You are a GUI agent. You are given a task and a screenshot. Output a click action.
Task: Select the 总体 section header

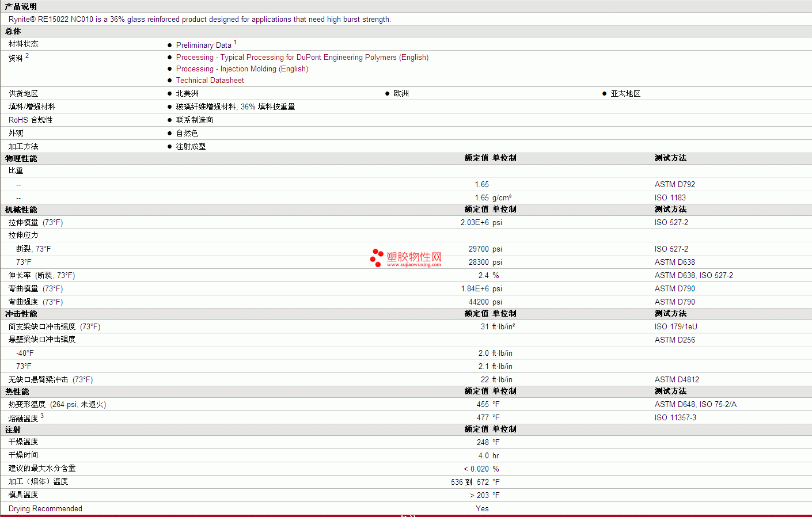[13, 31]
